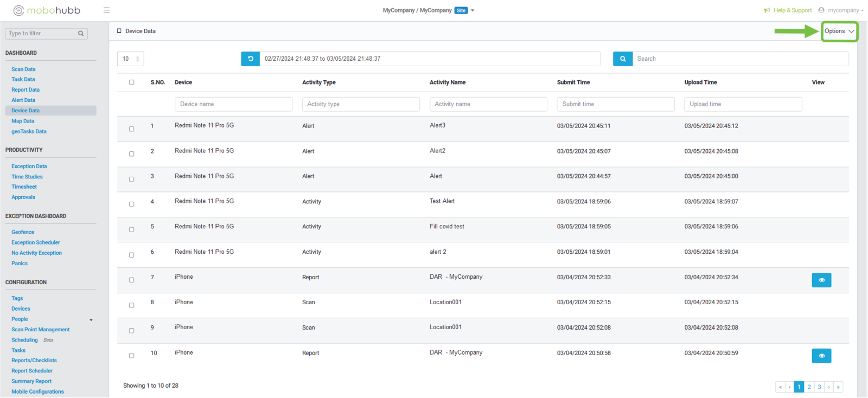Click the Help & Support megaphone icon
Image resolution: width=868 pixels, height=398 pixels.
[767, 10]
